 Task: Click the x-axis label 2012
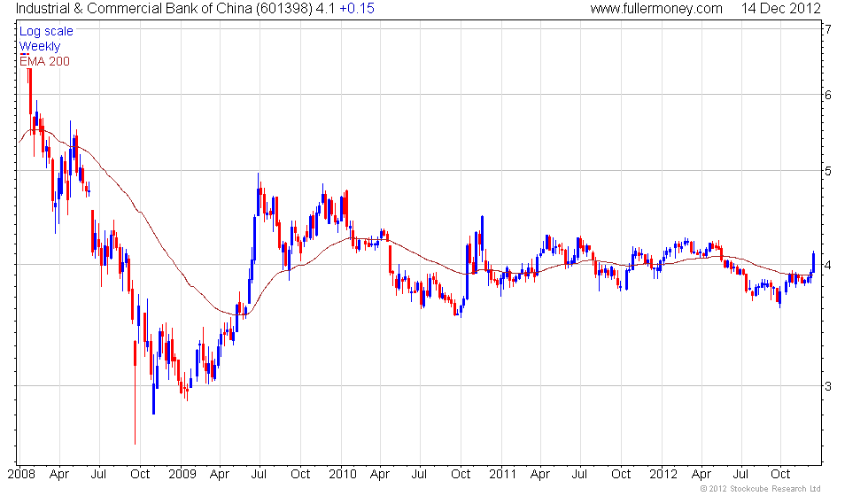pos(663,475)
